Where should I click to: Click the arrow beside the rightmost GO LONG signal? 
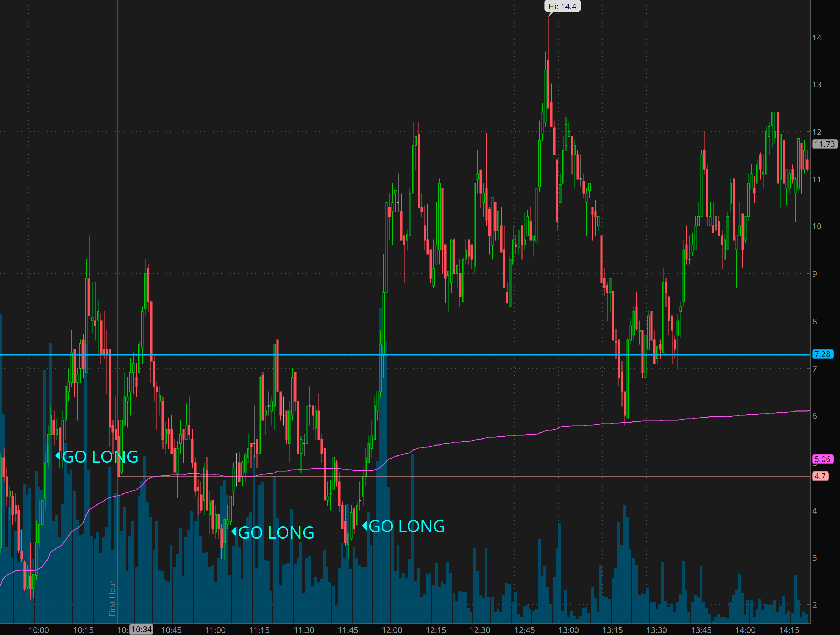tap(365, 526)
